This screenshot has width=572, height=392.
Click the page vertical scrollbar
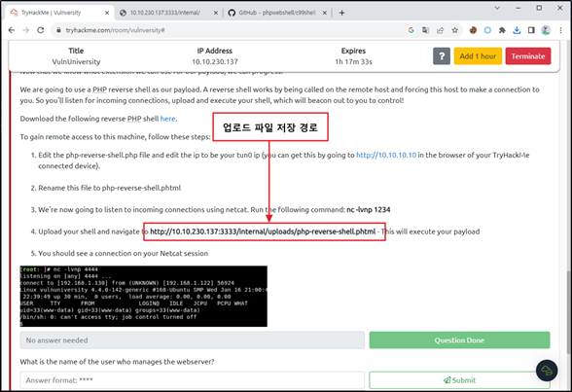pyautogui.click(x=569, y=312)
